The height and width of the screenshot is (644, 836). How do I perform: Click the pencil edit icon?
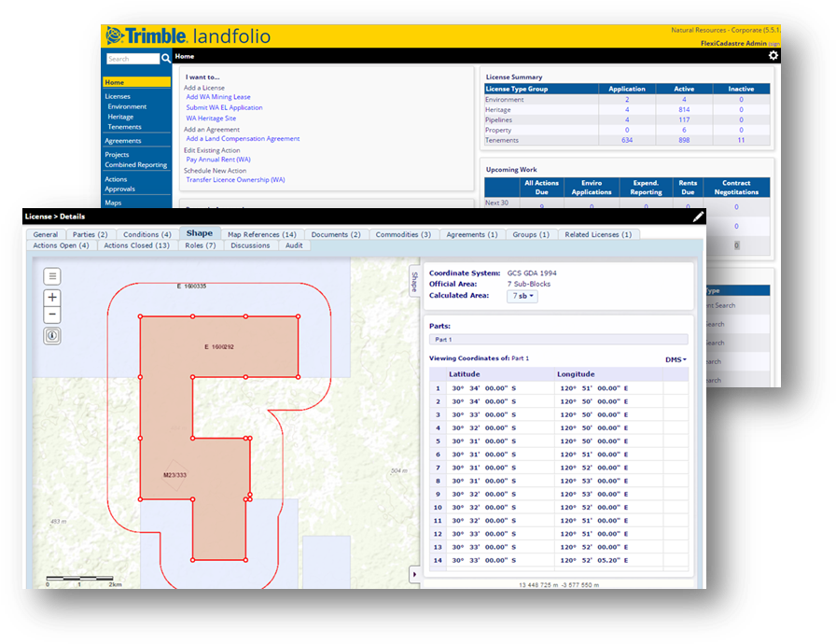coord(698,217)
